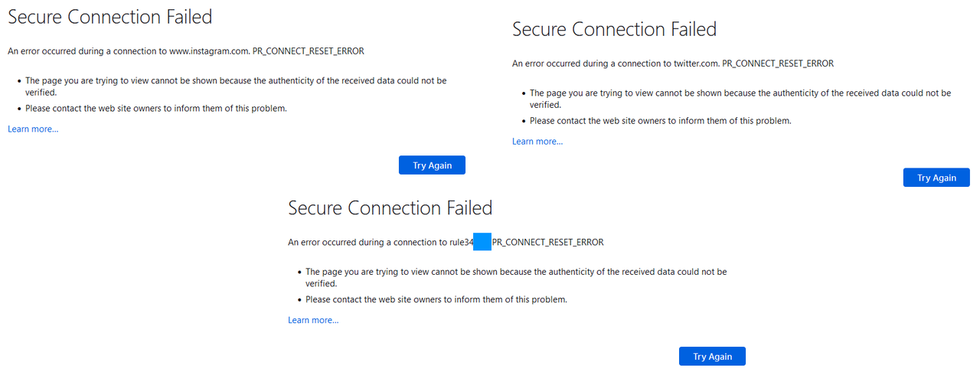Click the authenticity bullet text in Instagram error
The height and width of the screenshot is (382, 980).
pos(236,80)
